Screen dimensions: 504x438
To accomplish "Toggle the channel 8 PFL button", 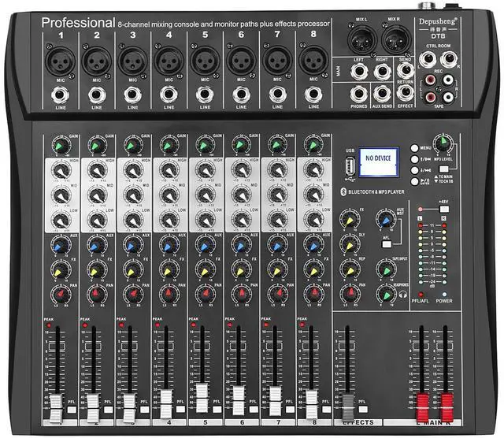I will [326, 409].
